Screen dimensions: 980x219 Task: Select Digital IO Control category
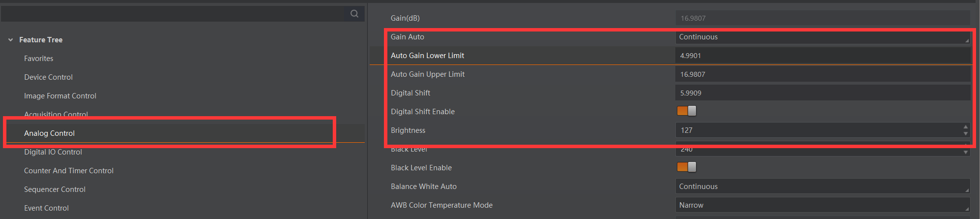pyautogui.click(x=53, y=152)
